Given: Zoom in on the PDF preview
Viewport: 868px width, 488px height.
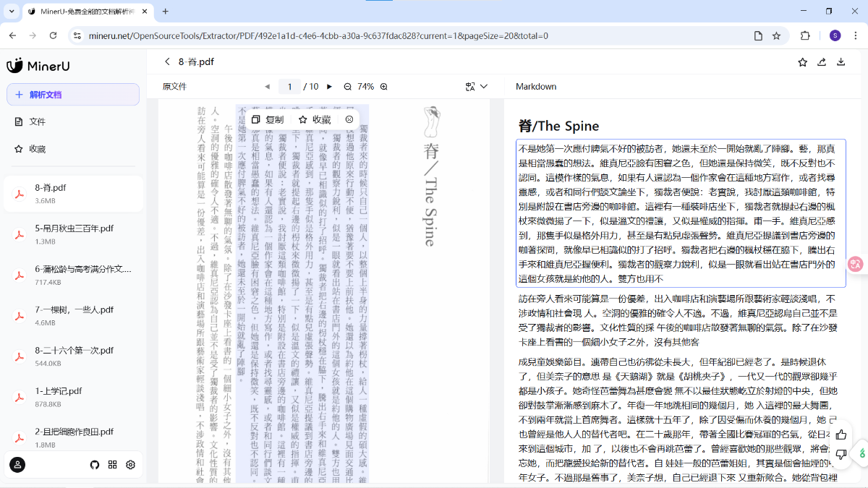Looking at the screenshot, I should pyautogui.click(x=384, y=87).
